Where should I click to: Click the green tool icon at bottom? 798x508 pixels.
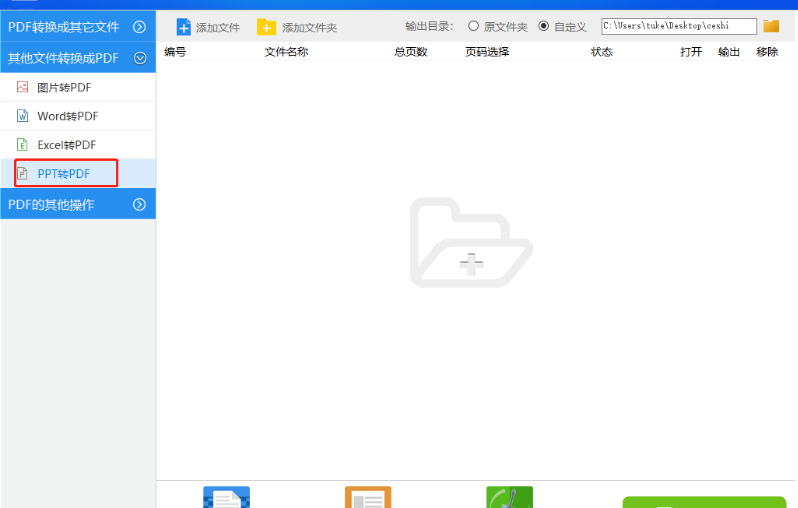click(509, 497)
